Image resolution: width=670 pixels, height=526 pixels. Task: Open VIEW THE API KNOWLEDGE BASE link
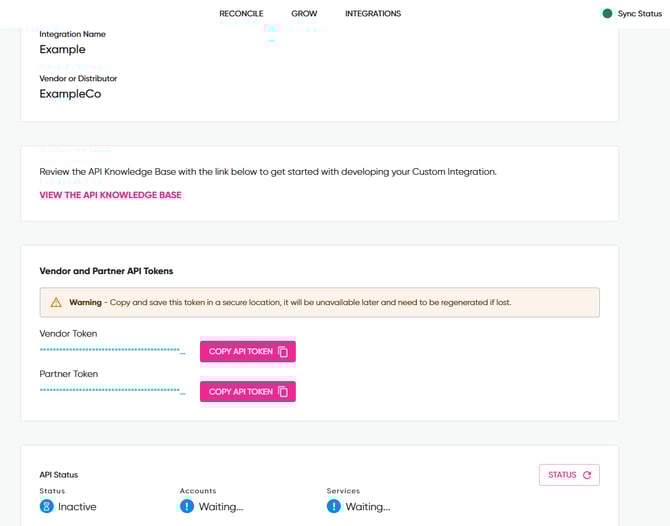coord(111,195)
